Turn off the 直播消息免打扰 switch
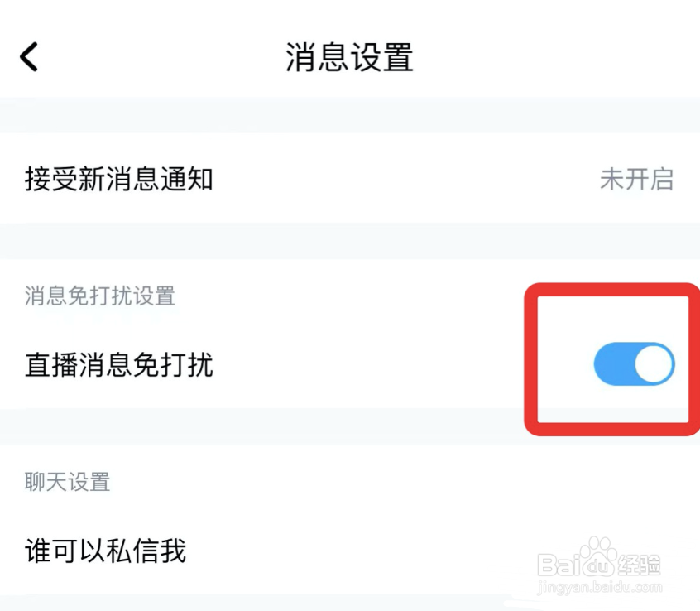Screen dimensions: 700x611 pos(634,364)
